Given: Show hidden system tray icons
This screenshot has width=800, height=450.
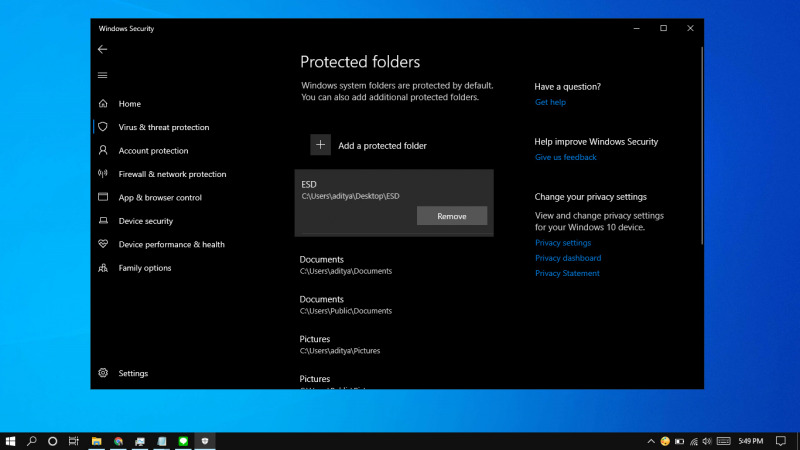Looking at the screenshot, I should pos(651,441).
